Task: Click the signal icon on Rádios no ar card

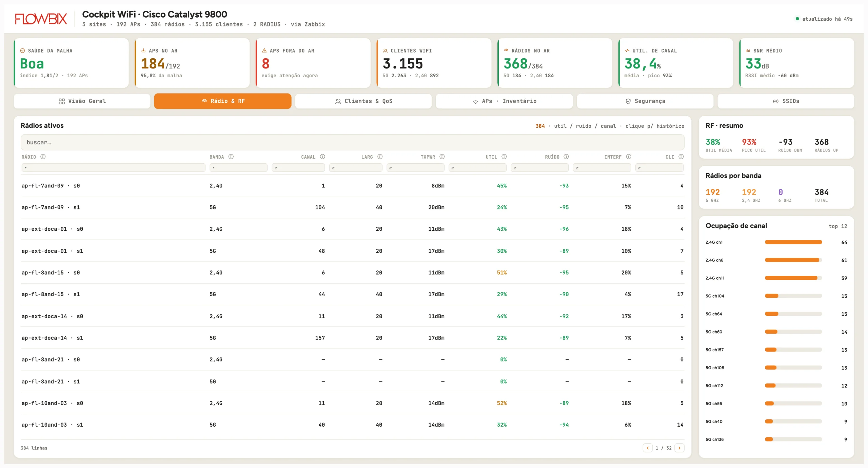Action: 506,50
